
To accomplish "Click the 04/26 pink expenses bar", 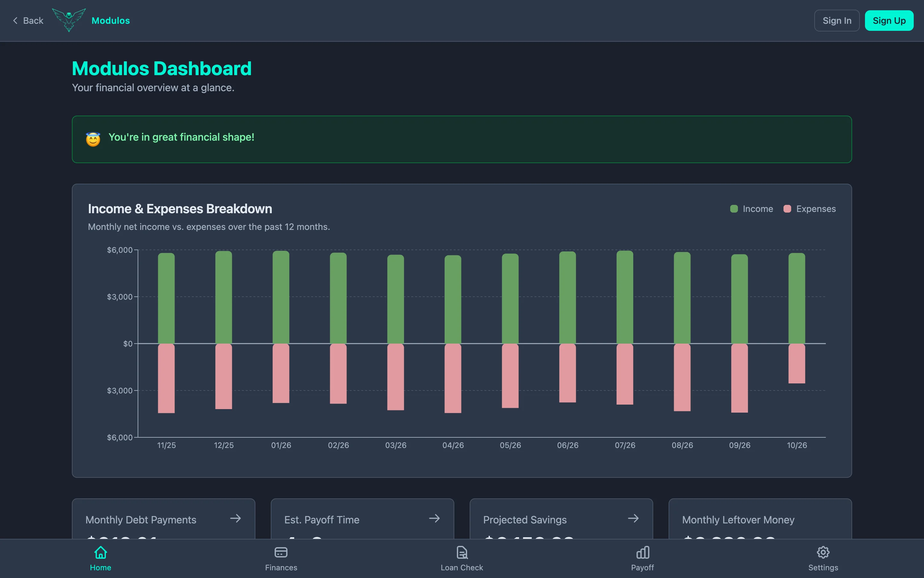I will (x=453, y=379).
